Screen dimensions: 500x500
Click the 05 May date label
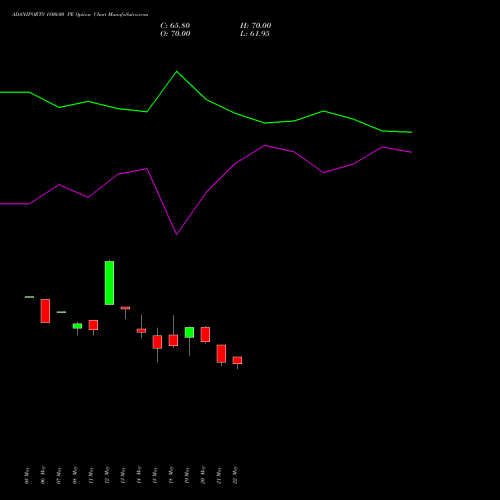click(27, 476)
